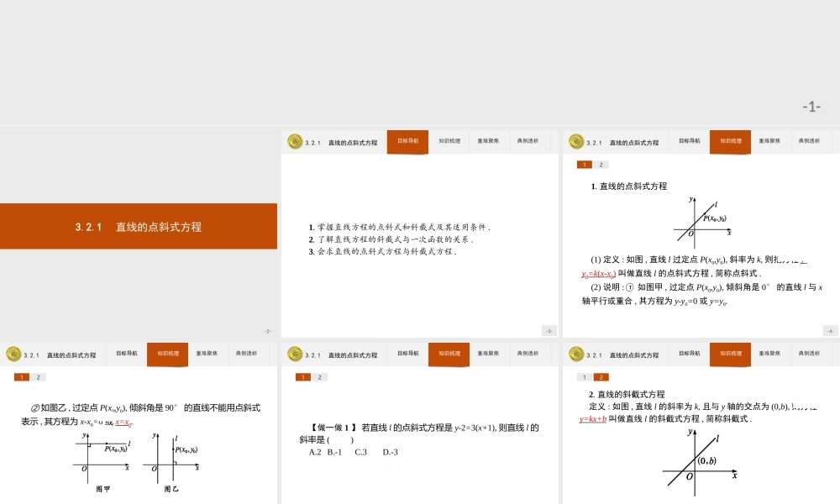This screenshot has width=840, height=504.
Task: Click the heading 2. 直线的斜截式方程
Action: click(627, 394)
